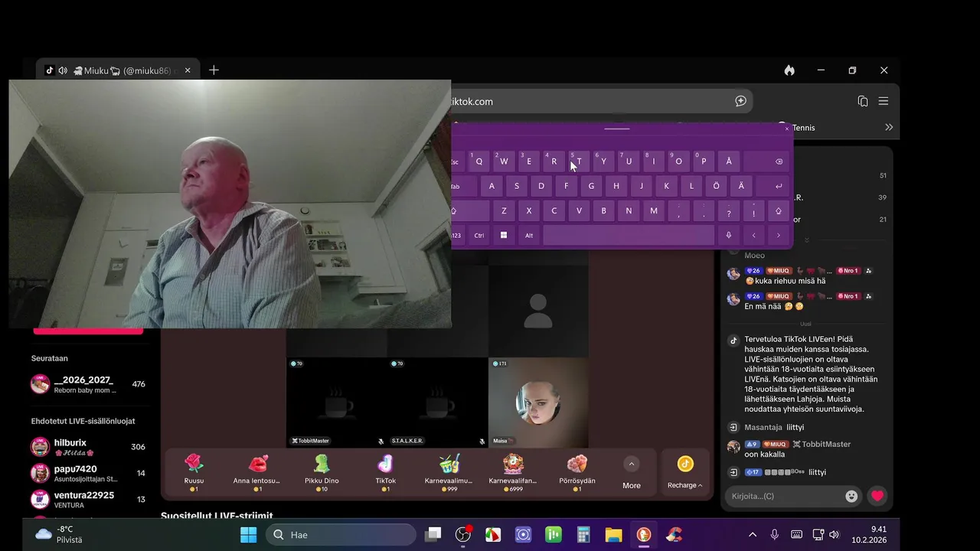Image resolution: width=980 pixels, height=551 pixels.
Task: Click the Hae taskbar search box
Action: [x=339, y=535]
